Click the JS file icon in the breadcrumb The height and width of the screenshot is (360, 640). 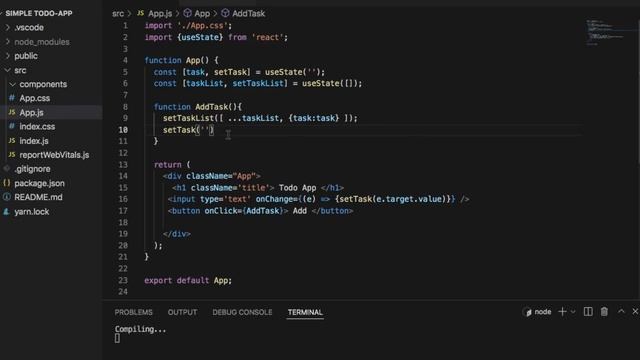pos(140,13)
